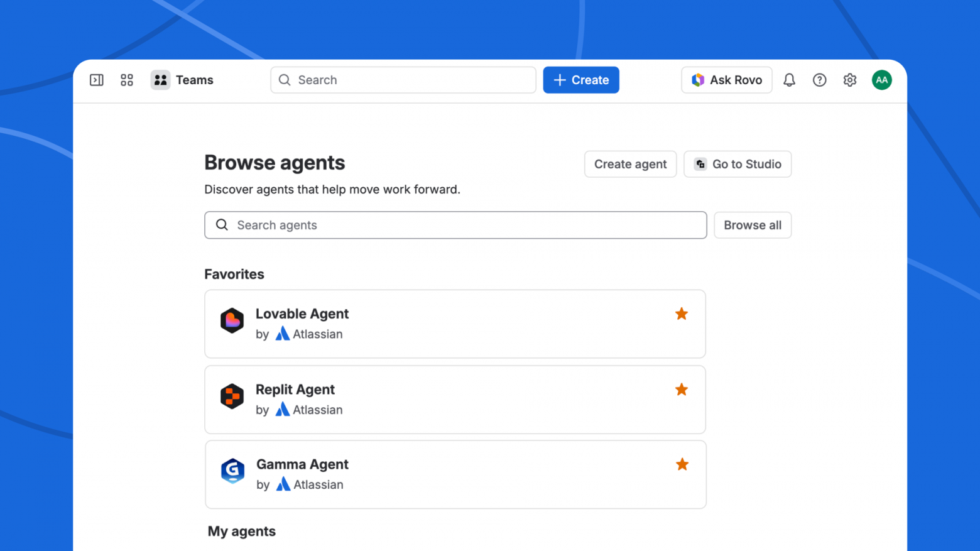
Task: Open the Settings gear icon
Action: pyautogui.click(x=849, y=80)
